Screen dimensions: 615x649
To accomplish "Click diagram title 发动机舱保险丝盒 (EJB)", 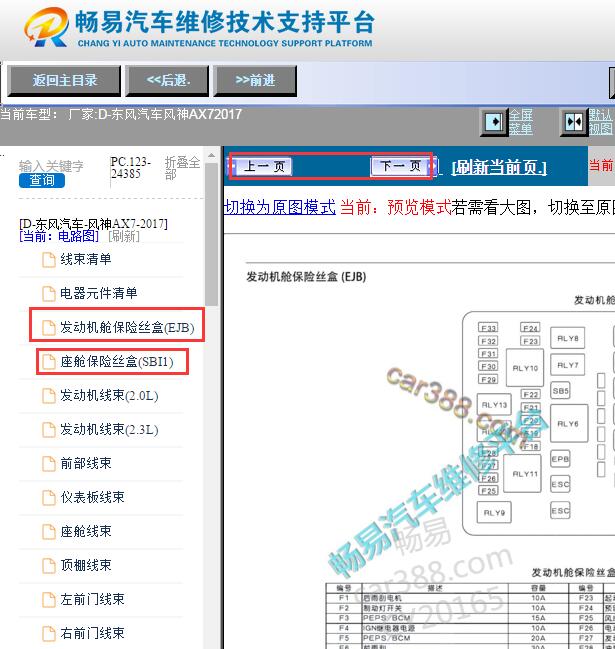I will coord(306,276).
